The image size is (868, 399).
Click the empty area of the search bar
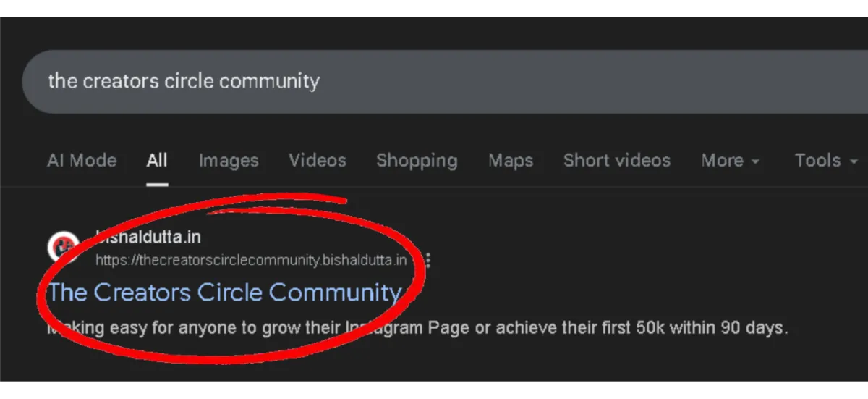(593, 81)
